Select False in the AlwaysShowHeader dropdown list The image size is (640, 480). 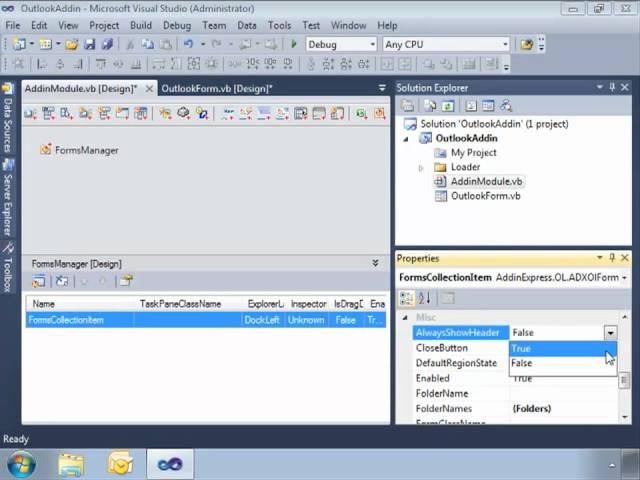(x=563, y=363)
